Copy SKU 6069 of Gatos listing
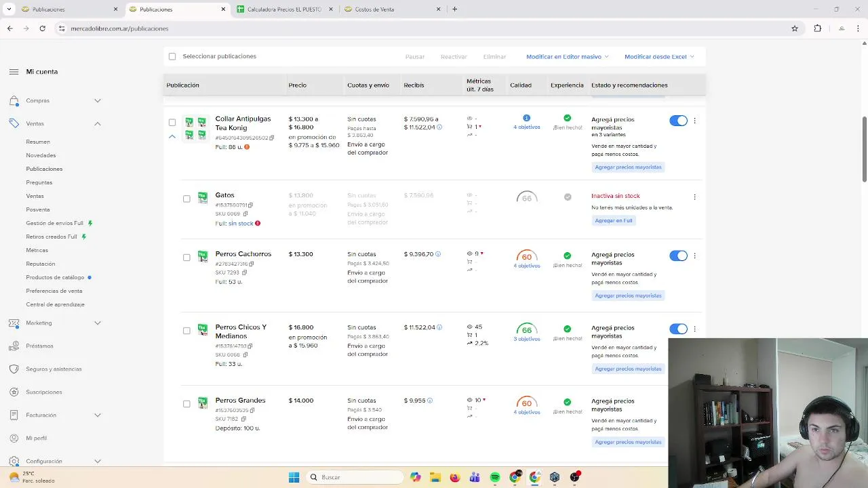This screenshot has width=868, height=488. pyautogui.click(x=245, y=214)
